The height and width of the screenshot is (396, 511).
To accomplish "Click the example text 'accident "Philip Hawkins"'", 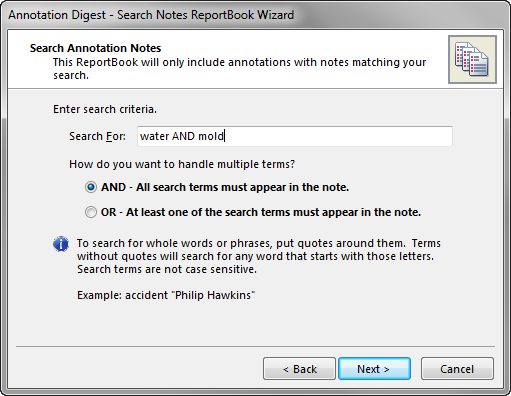I will (x=190, y=295).
